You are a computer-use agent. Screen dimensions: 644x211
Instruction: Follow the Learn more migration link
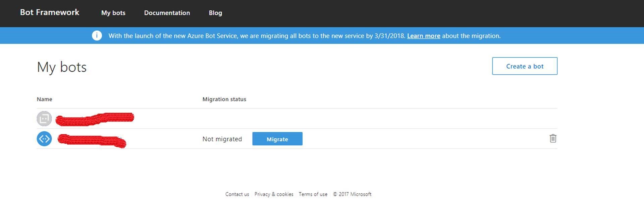click(424, 36)
